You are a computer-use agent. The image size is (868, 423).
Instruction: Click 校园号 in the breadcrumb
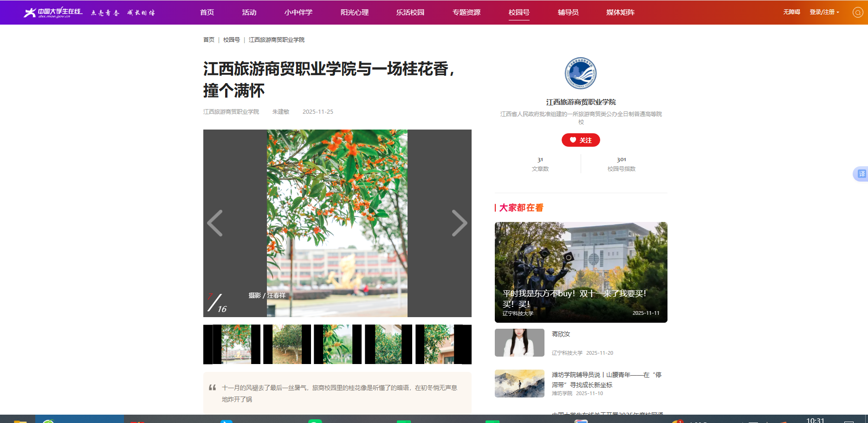point(231,40)
